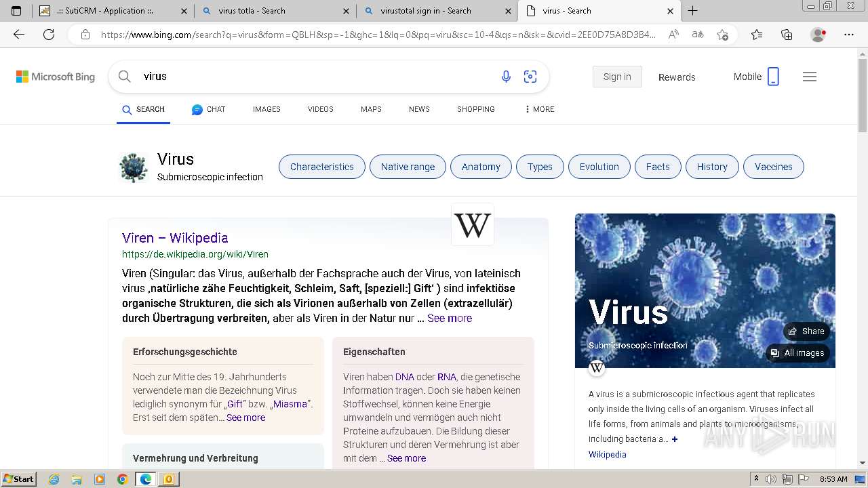View site info via the padlock icon
Screen dimensions: 868x488
[85, 35]
